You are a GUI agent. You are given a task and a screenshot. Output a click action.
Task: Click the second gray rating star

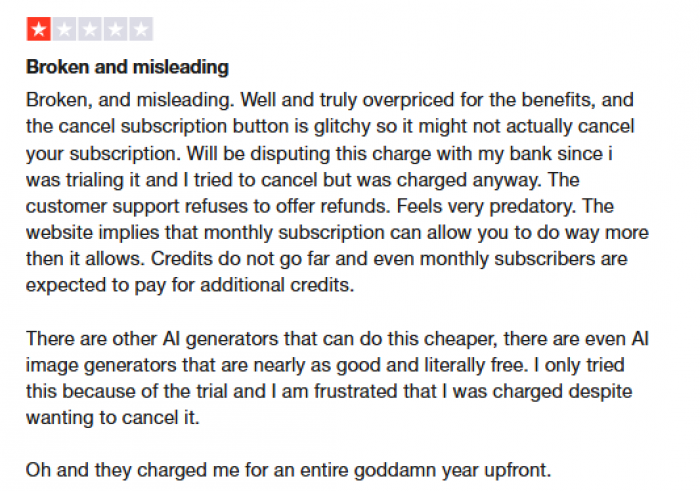point(64,29)
